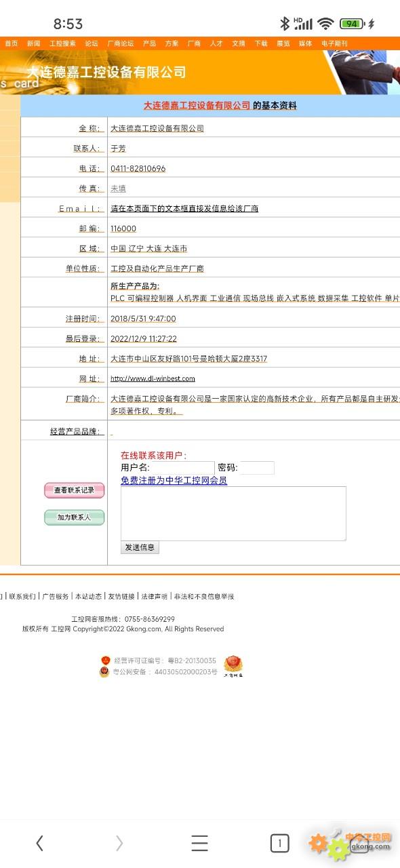Screen dimensions: 400x868
Task: Click the 经营许可证 police badge icon
Action: pyautogui.click(x=105, y=660)
